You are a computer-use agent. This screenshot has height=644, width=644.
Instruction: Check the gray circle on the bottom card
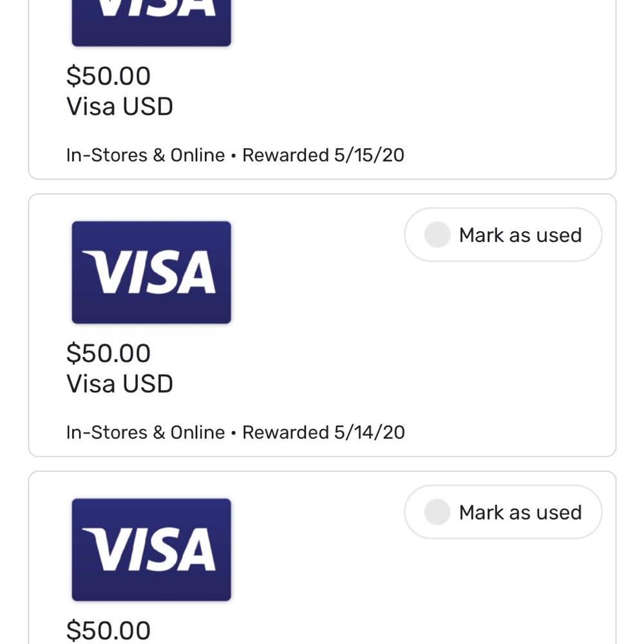[x=437, y=512]
